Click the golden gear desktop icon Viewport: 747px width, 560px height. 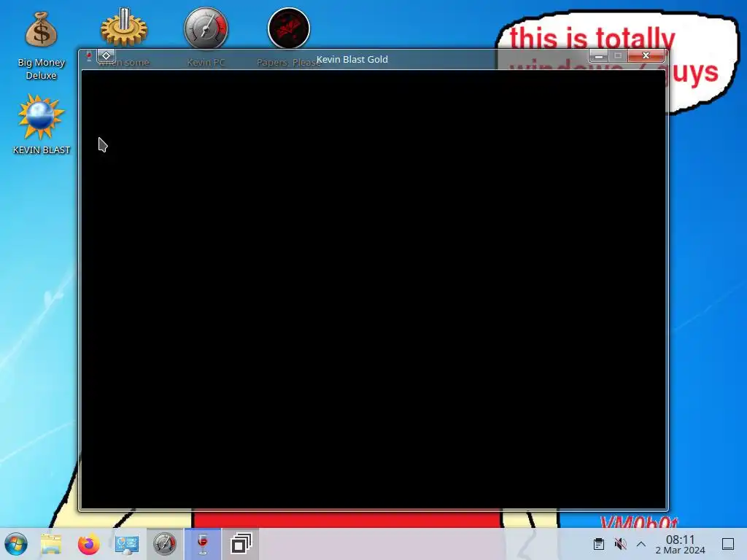point(124,28)
